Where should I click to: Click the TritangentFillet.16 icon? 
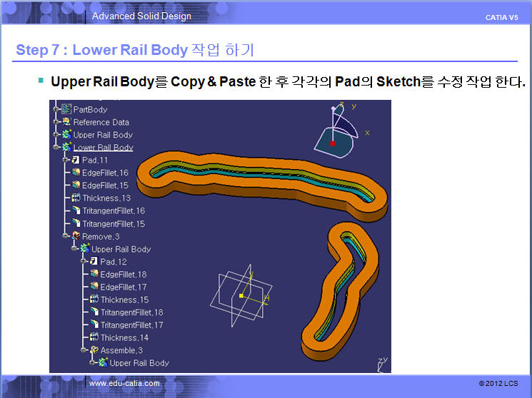pyautogui.click(x=76, y=211)
